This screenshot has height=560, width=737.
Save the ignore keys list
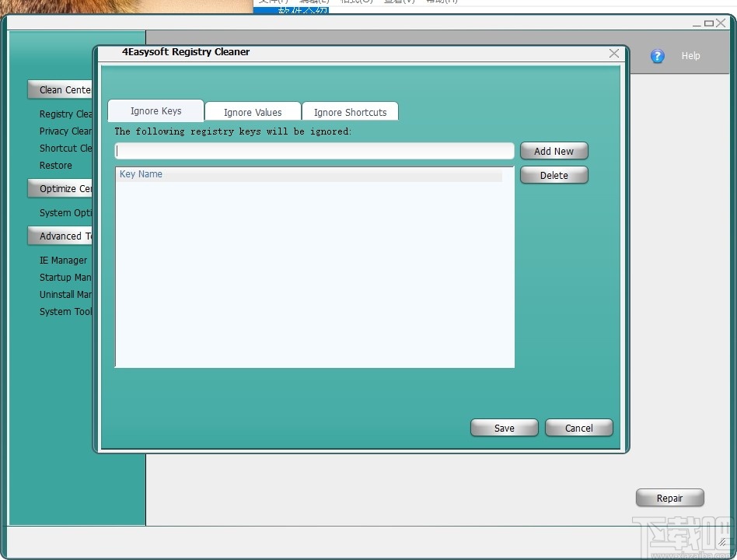[504, 427]
